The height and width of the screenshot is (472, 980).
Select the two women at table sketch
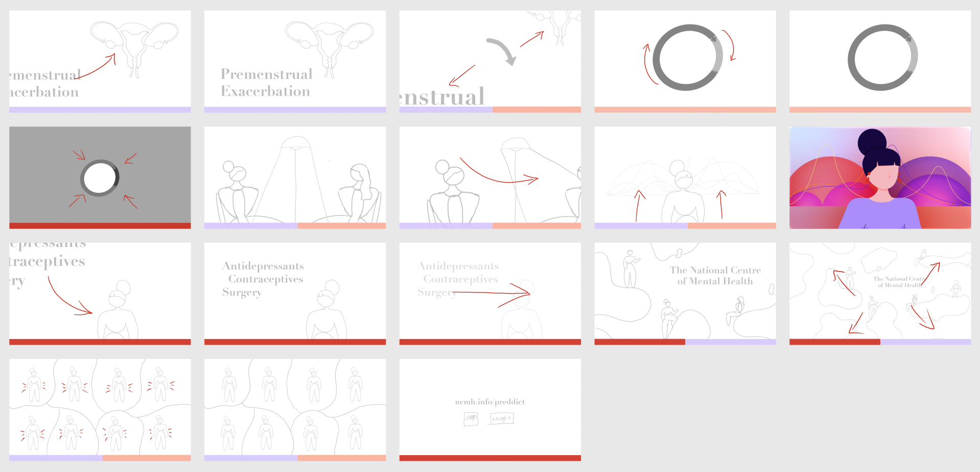pyautogui.click(x=295, y=177)
